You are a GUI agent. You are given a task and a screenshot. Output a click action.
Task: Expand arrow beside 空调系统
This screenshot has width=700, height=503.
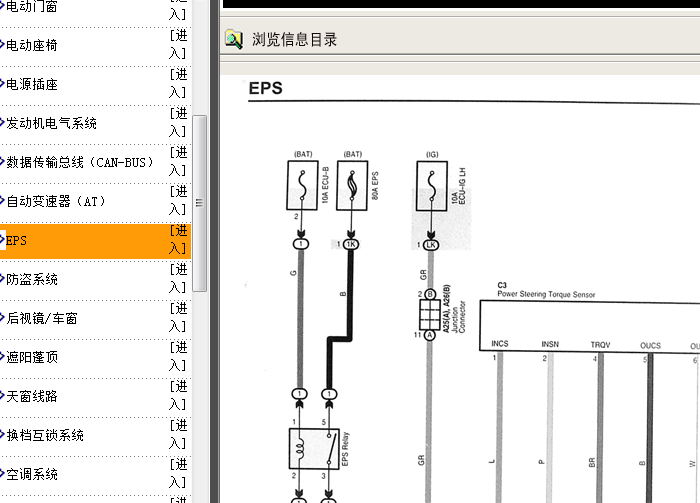point(2,473)
